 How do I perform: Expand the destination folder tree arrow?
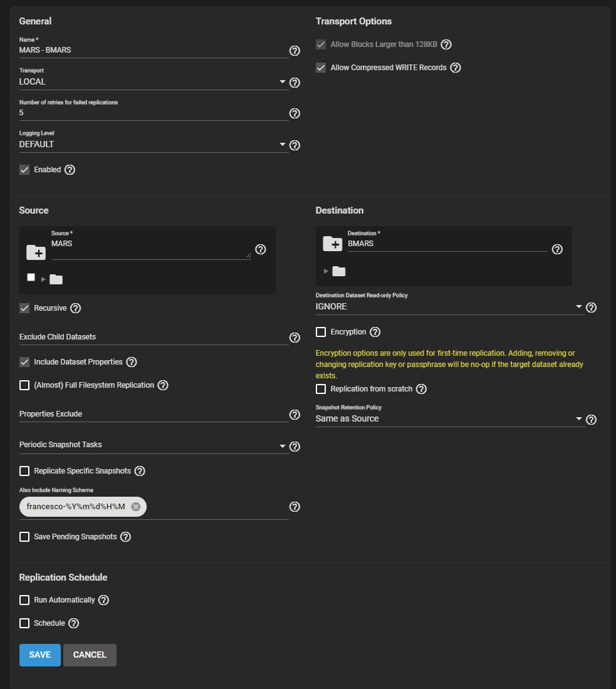326,271
